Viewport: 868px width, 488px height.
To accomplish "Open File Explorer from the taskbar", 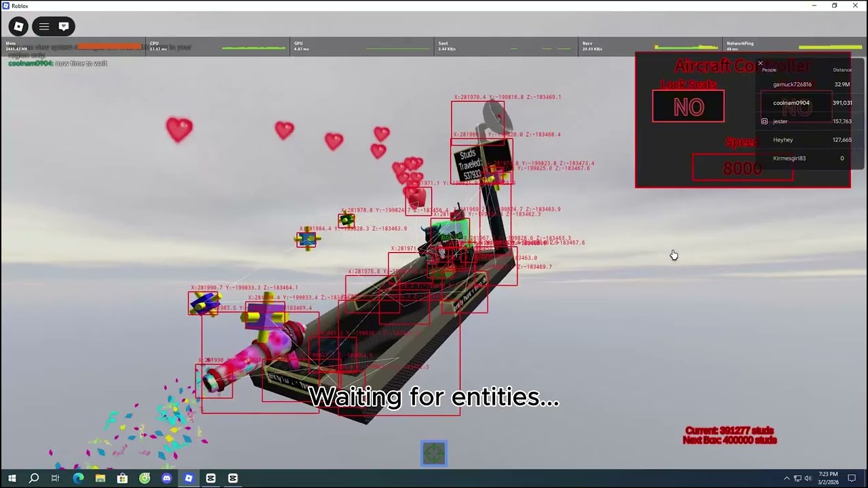I will pyautogui.click(x=100, y=479).
